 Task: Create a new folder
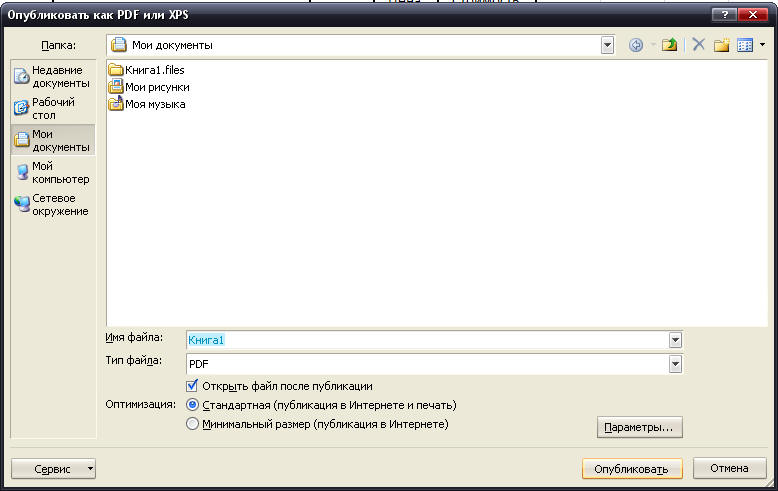tap(721, 45)
